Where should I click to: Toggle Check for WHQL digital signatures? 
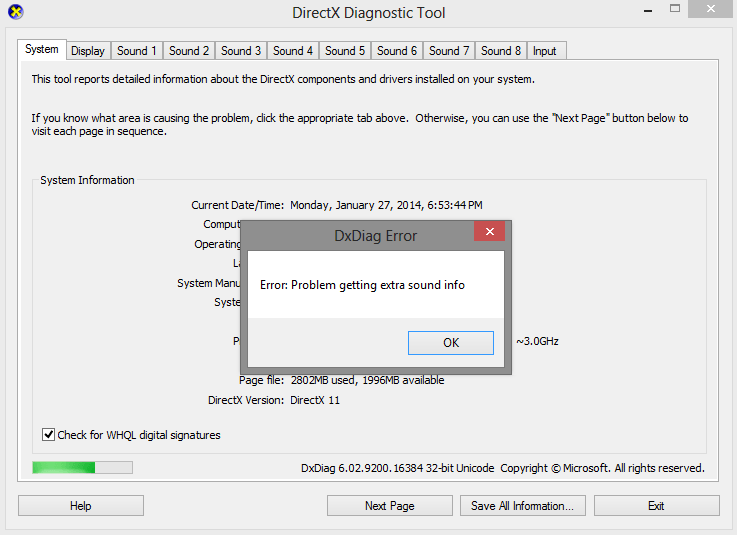coord(49,435)
